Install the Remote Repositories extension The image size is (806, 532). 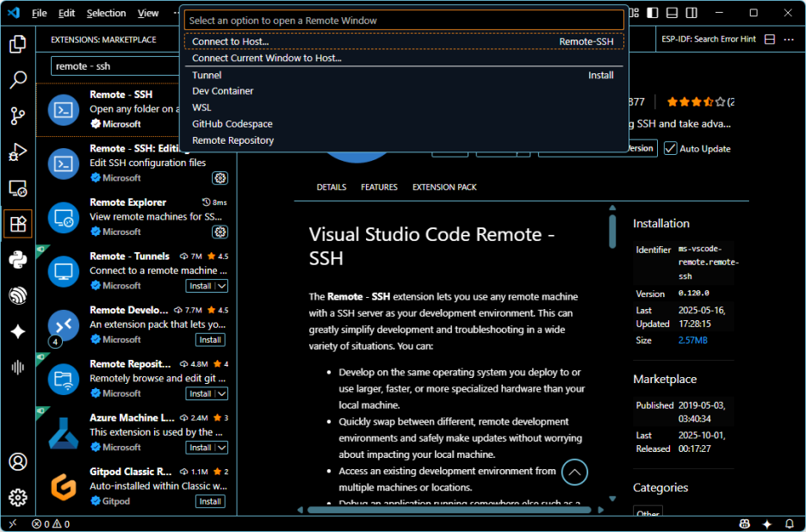click(x=201, y=393)
